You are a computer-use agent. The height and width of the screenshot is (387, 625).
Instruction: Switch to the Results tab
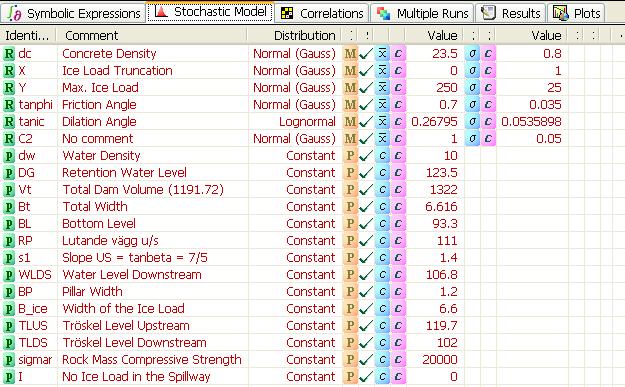tap(511, 13)
